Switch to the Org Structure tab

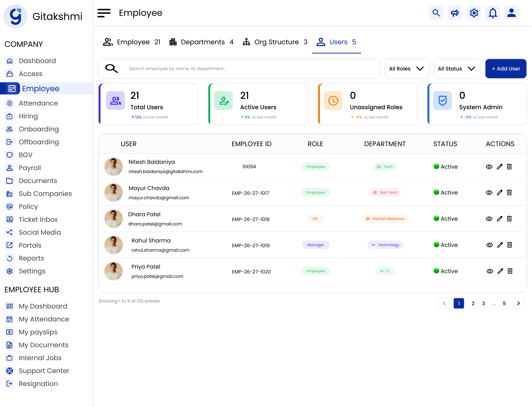pos(275,42)
